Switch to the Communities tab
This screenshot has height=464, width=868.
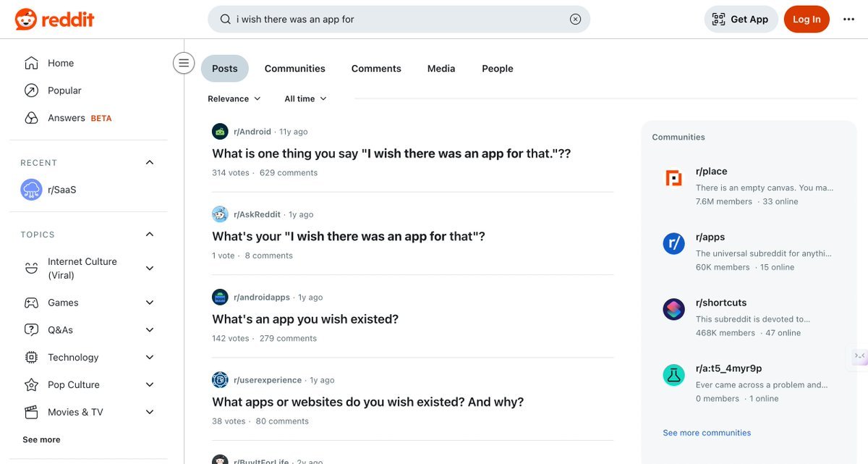pos(295,69)
